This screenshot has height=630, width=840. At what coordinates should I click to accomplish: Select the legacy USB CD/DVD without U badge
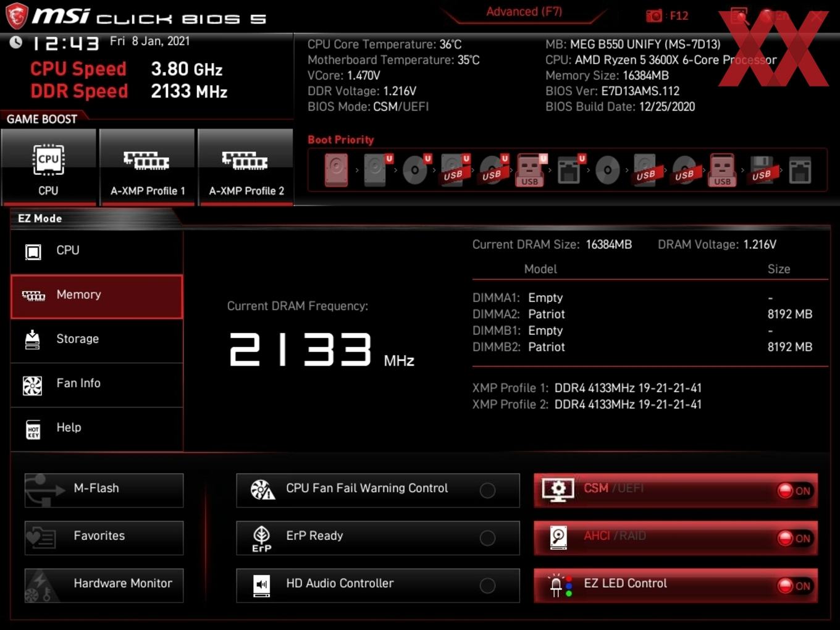pos(684,170)
